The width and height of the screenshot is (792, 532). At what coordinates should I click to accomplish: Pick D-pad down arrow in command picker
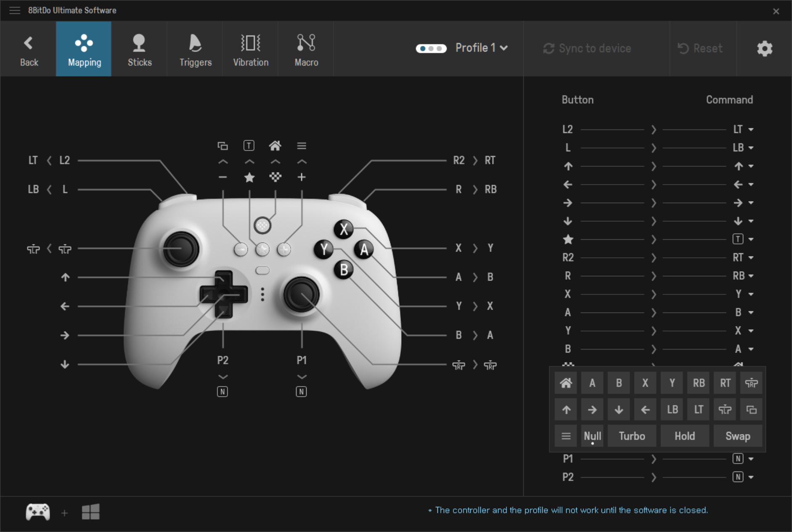619,410
